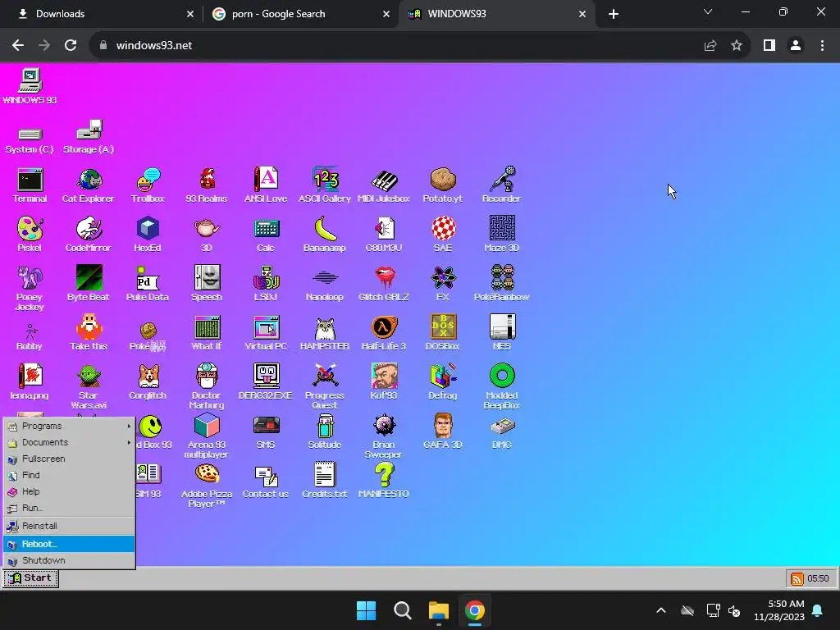Image resolution: width=840 pixels, height=630 pixels.
Task: Click the Windows 93 Start button
Action: pyautogui.click(x=30, y=578)
